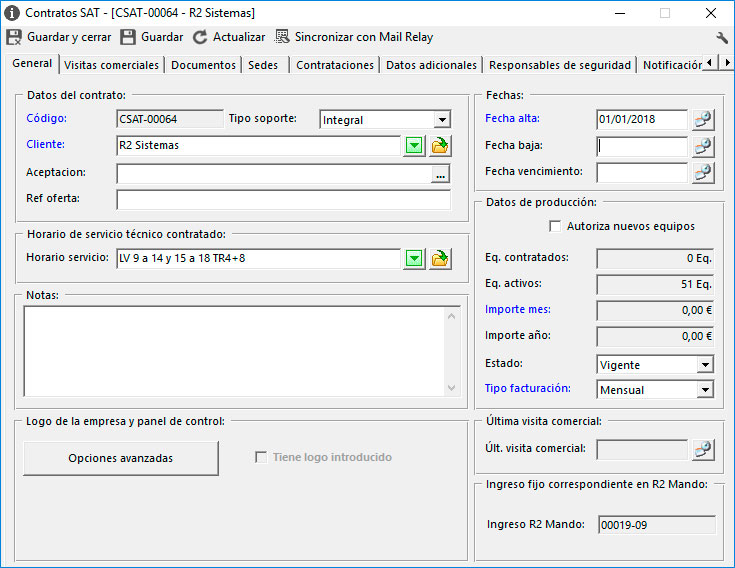Click into the Notas text area
This screenshot has width=735, height=568.
[x=234, y=351]
